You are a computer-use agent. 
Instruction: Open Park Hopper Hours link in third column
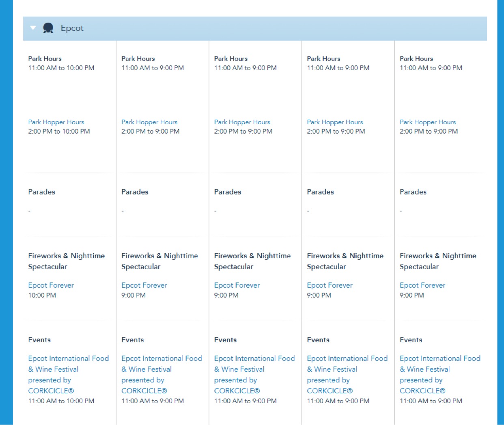point(242,122)
